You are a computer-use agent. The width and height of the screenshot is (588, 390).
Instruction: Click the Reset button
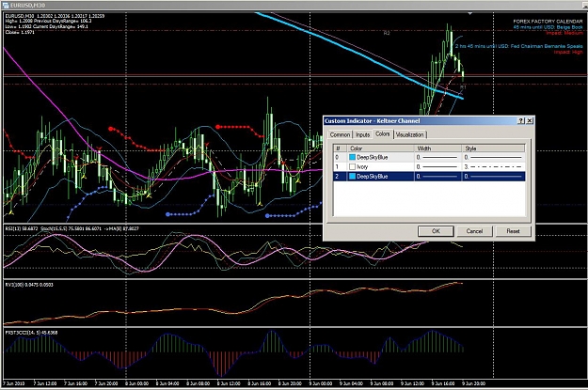tap(513, 231)
